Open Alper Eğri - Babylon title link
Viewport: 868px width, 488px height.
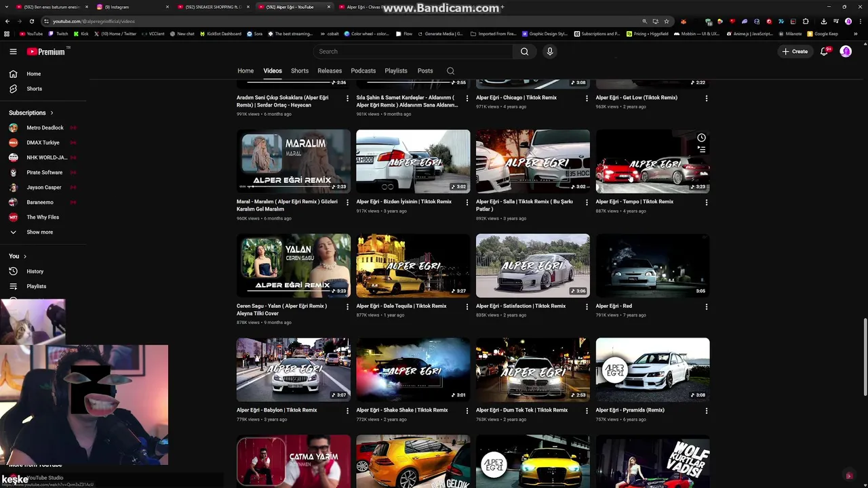tap(277, 410)
